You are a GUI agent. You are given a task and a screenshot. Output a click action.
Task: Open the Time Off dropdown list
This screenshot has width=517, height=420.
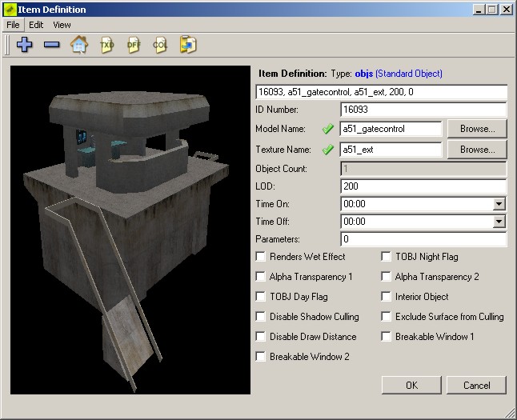[x=499, y=222]
